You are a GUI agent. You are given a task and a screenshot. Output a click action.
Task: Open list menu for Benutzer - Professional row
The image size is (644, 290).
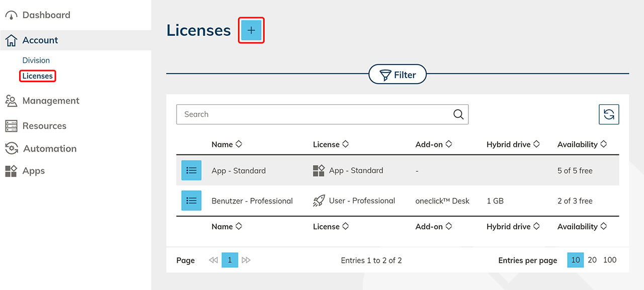click(x=191, y=201)
